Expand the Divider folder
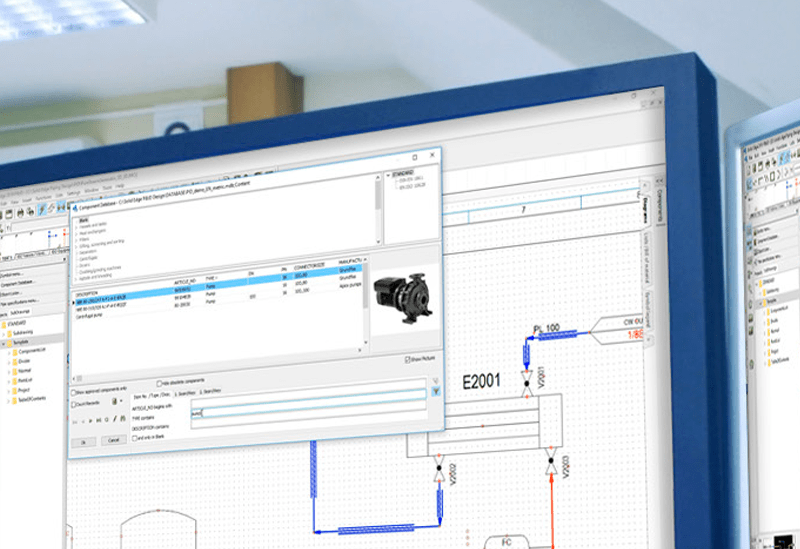The height and width of the screenshot is (549, 800). pos(9,362)
